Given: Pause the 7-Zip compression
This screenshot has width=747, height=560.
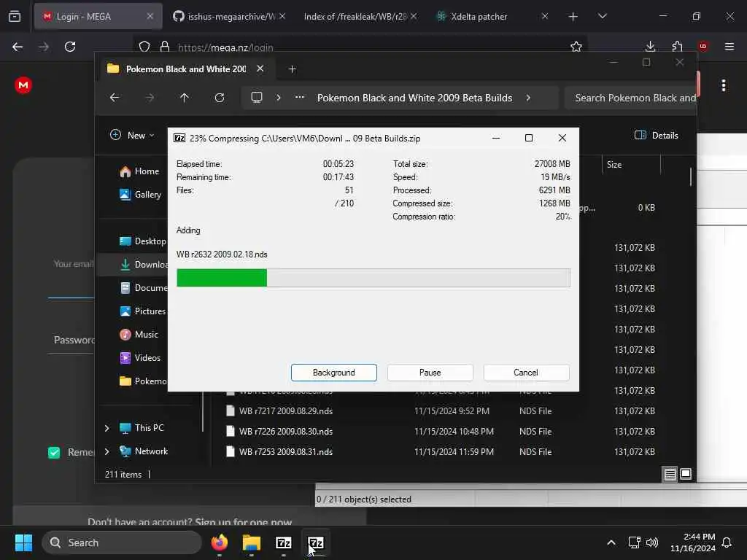Looking at the screenshot, I should (430, 373).
